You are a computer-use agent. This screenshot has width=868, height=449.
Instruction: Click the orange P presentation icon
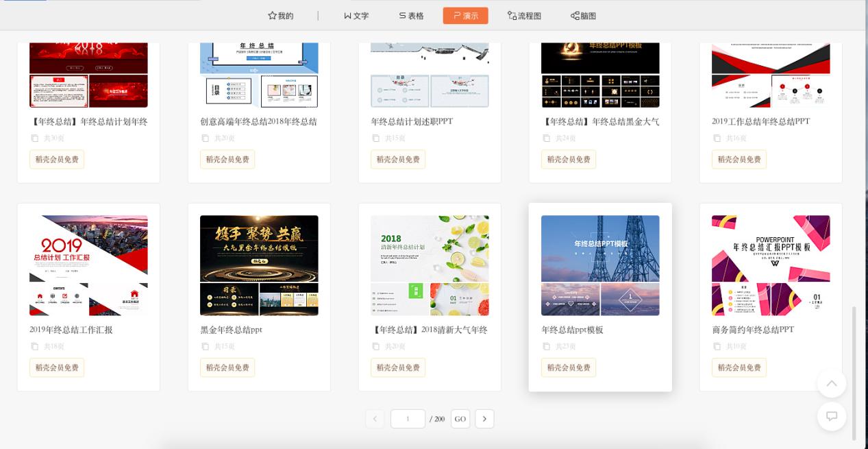pyautogui.click(x=458, y=15)
